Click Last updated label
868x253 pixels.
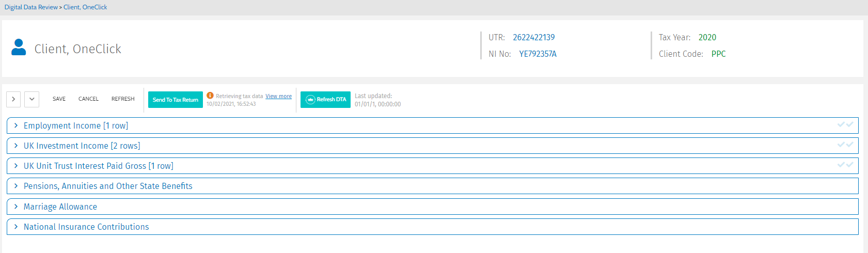tap(373, 96)
